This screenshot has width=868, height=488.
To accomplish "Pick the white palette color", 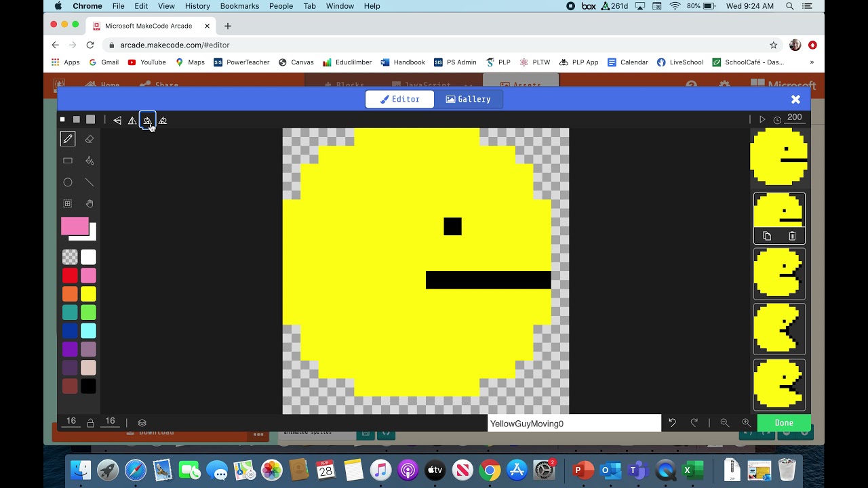I will click(x=88, y=257).
